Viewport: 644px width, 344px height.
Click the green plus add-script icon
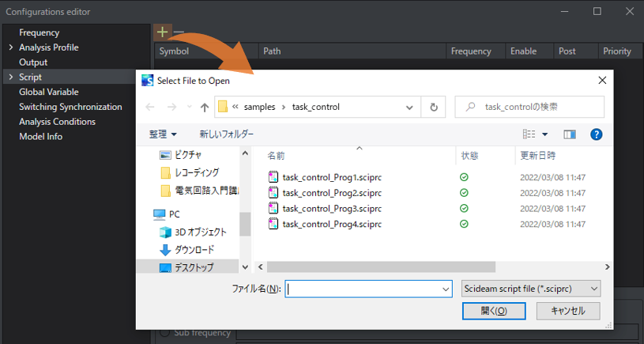click(x=163, y=32)
